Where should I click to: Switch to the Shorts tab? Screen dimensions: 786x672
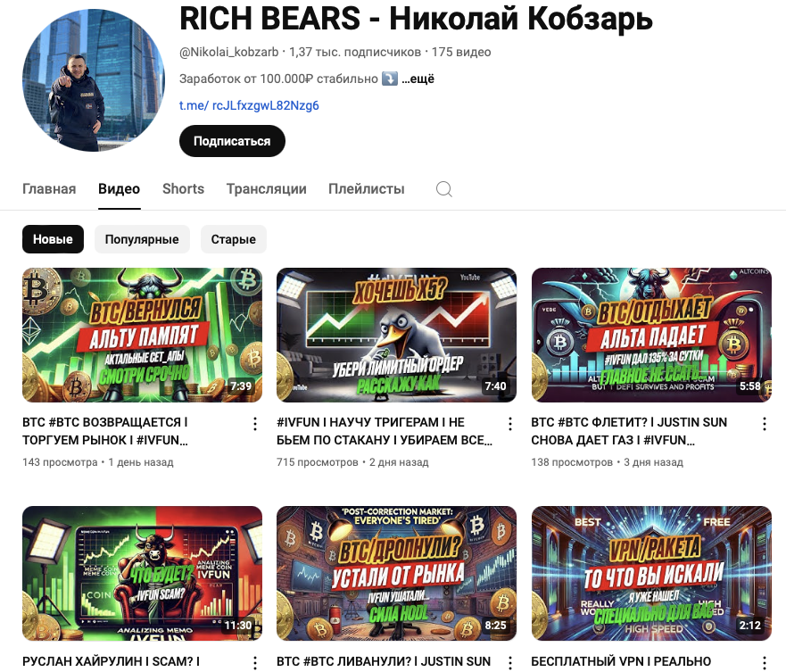point(183,189)
